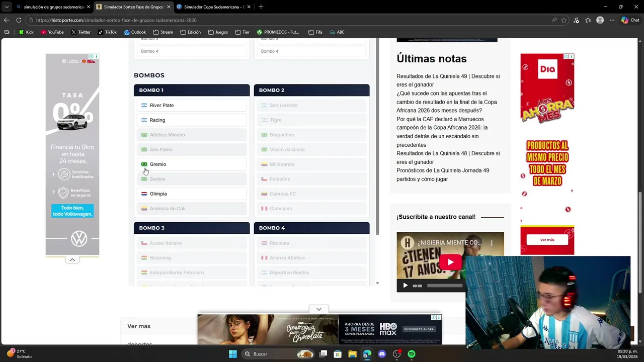
Task: Click 'Todo bien, todo Volkswagen' ad button
Action: point(72,211)
